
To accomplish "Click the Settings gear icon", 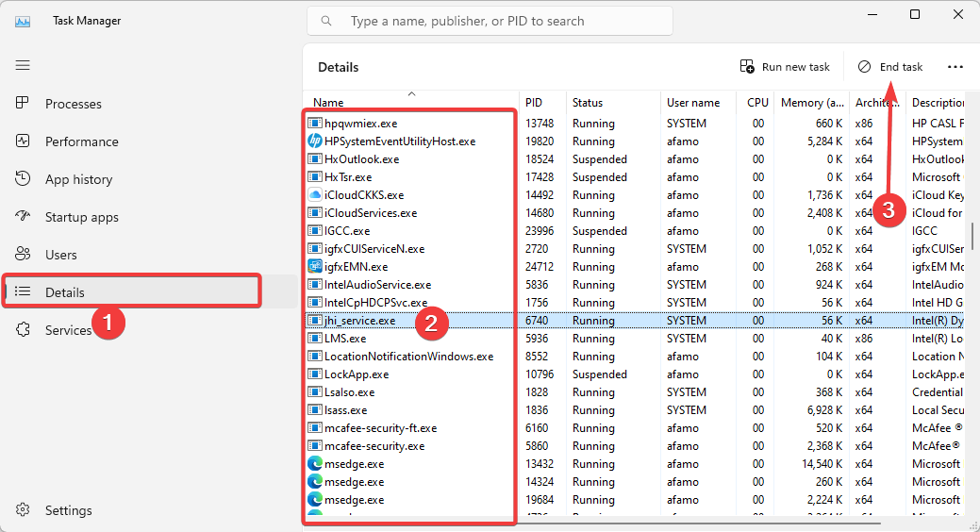I will 23,510.
